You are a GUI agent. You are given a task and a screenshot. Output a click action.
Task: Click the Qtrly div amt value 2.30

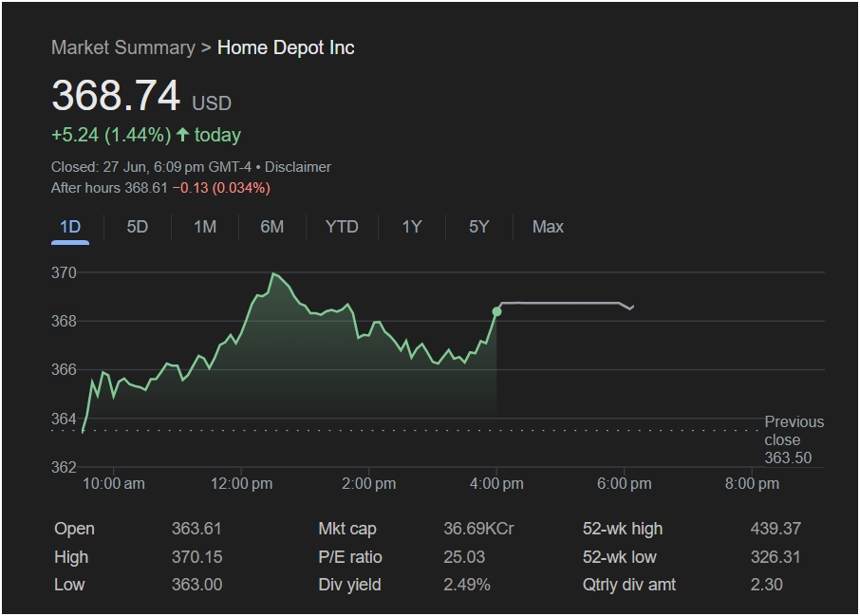pos(766,585)
